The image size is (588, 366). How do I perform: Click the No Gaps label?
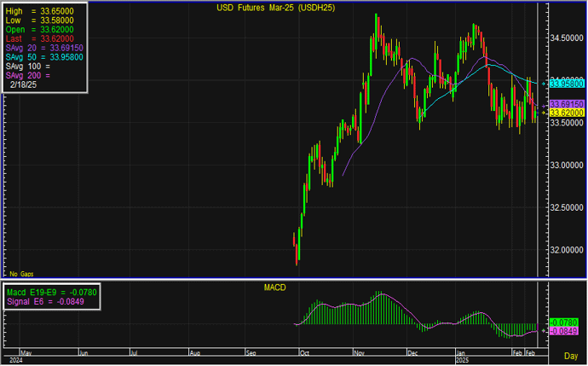click(x=20, y=273)
